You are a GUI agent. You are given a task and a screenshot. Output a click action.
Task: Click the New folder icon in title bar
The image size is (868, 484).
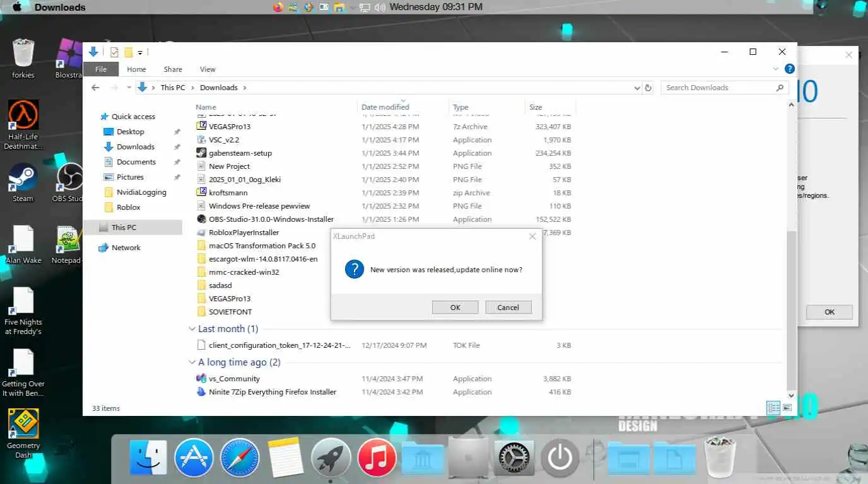128,52
